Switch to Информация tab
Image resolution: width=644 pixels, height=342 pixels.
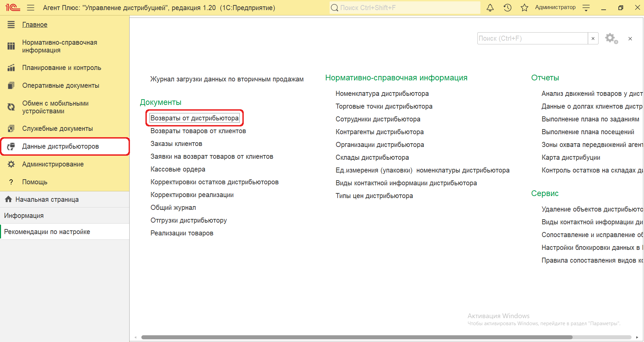pyautogui.click(x=65, y=216)
